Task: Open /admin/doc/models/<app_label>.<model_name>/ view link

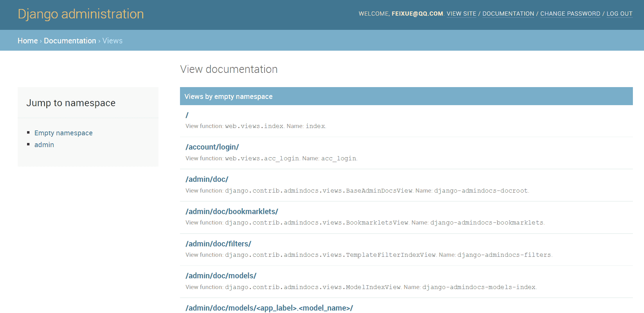Action: click(x=269, y=308)
